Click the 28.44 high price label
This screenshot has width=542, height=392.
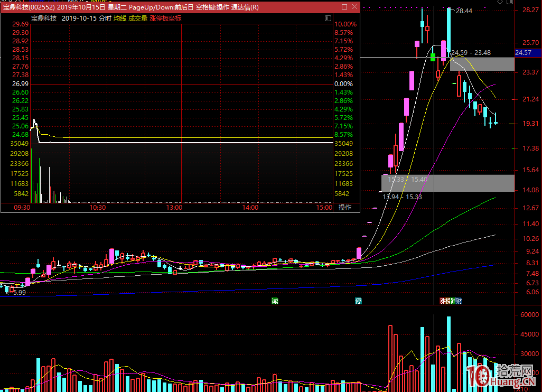point(464,11)
